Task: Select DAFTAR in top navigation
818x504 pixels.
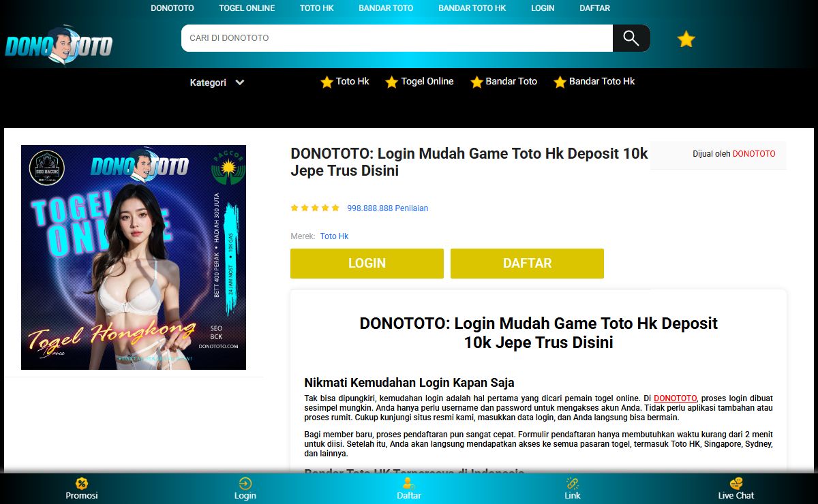Action: (594, 8)
